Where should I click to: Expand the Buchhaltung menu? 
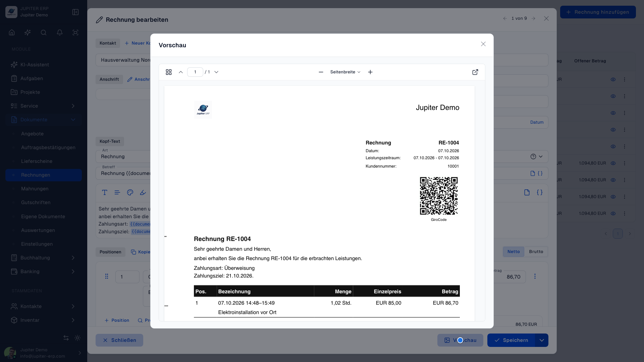tap(44, 258)
